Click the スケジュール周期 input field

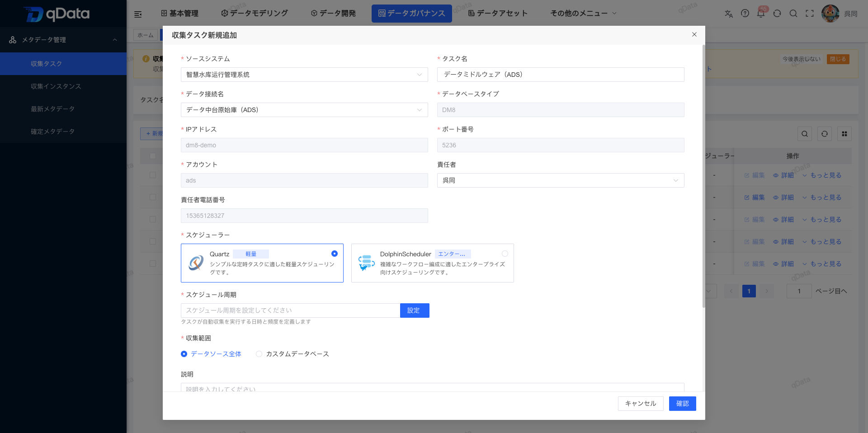(x=290, y=311)
